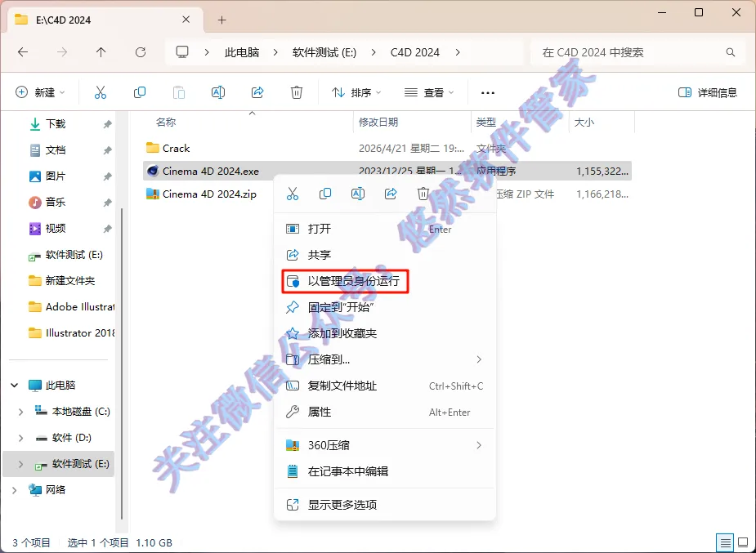Choose 共享 from the context menu
756x553 pixels.
(x=384, y=255)
